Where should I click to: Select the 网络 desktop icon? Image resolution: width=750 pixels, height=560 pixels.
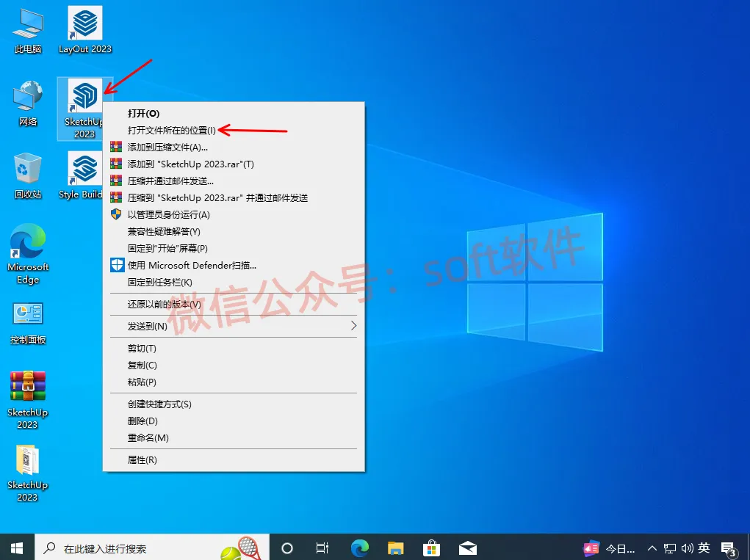pyautogui.click(x=28, y=103)
